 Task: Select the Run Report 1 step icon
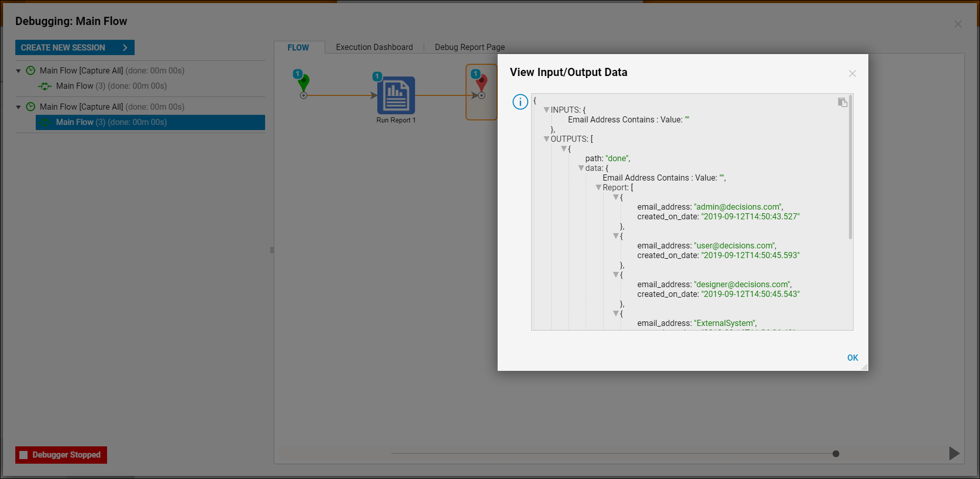[396, 95]
